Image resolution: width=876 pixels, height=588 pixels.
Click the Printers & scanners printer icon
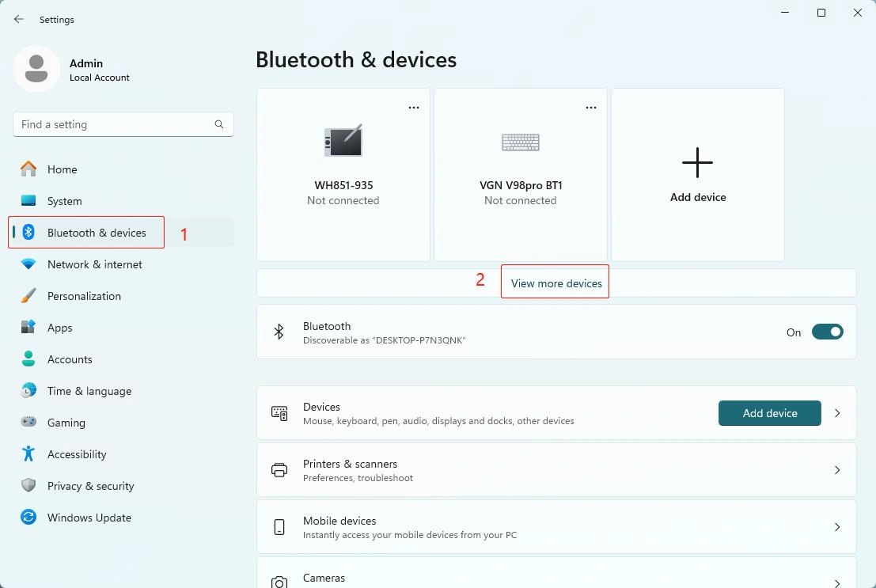coord(279,470)
